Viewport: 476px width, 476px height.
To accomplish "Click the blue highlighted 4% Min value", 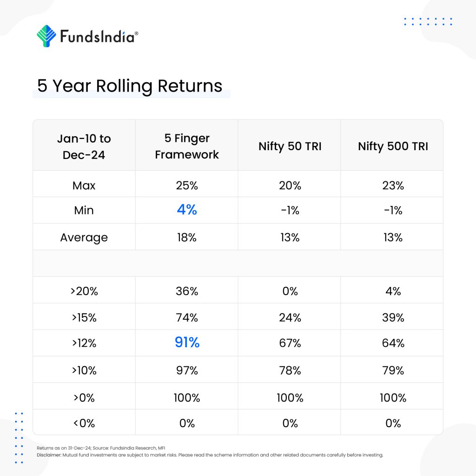I will (x=187, y=210).
